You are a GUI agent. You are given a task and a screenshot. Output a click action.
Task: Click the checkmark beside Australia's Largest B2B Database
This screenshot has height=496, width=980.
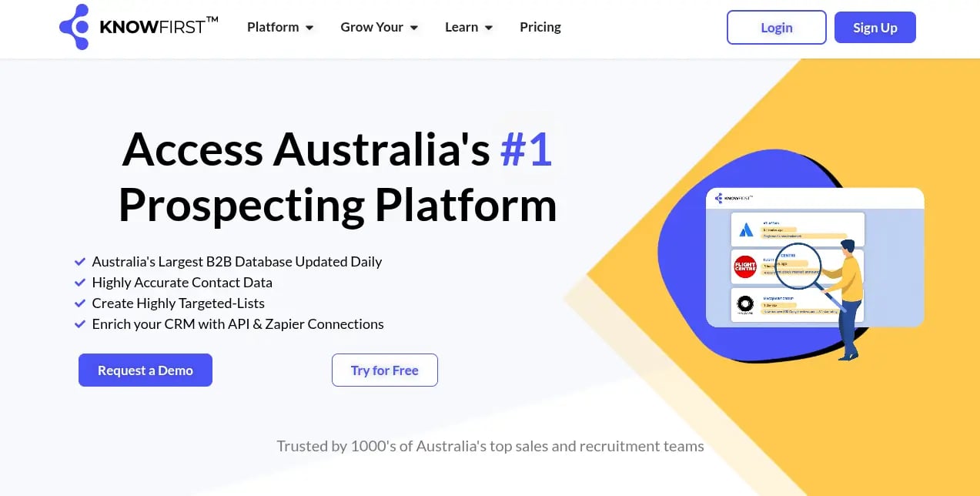(79, 262)
